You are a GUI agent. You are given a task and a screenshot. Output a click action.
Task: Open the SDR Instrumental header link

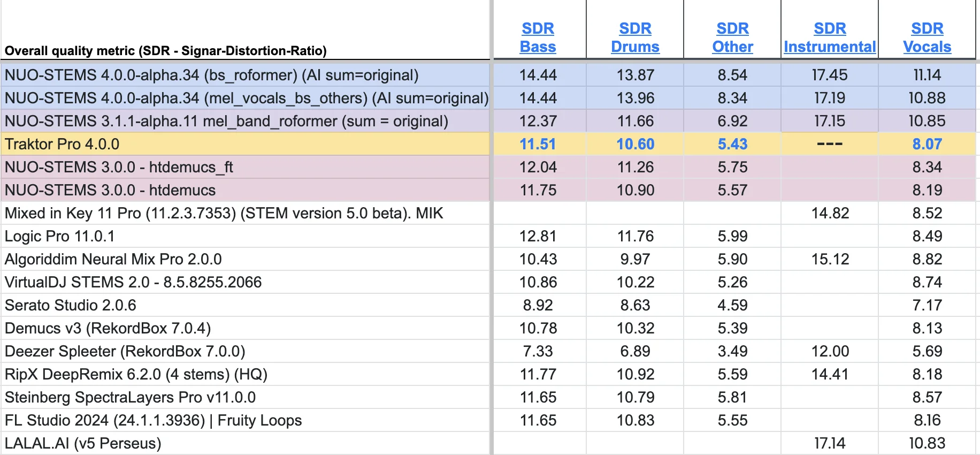830,37
